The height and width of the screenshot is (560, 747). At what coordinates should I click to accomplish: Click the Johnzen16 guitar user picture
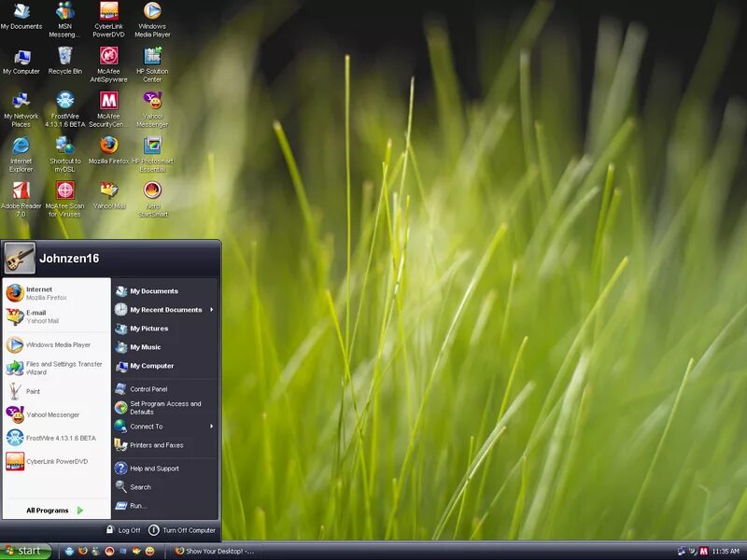[x=20, y=259]
